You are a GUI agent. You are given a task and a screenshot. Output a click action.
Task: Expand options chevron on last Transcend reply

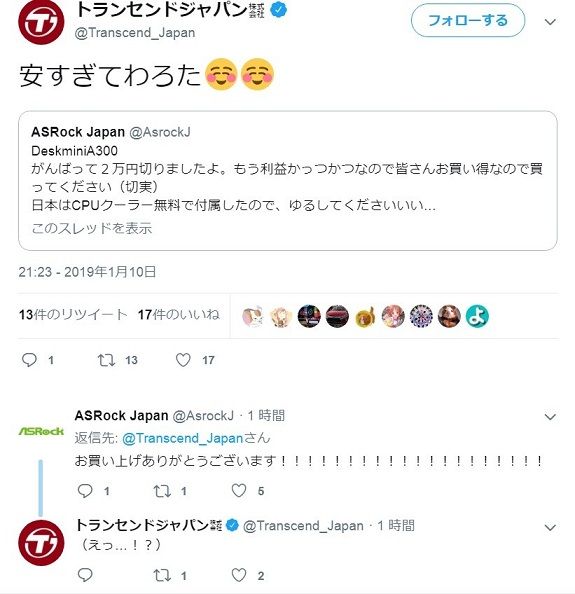pyautogui.click(x=550, y=527)
